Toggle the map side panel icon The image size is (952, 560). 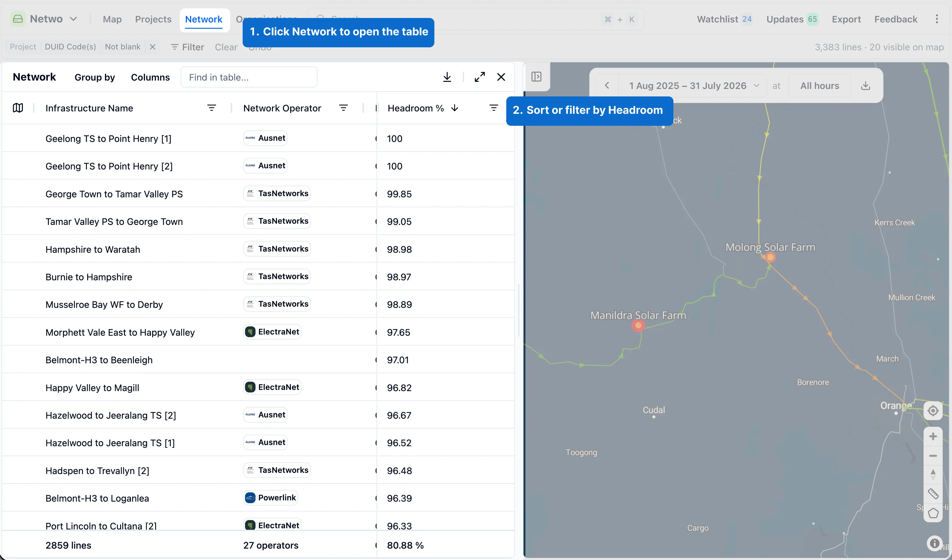[x=537, y=77]
